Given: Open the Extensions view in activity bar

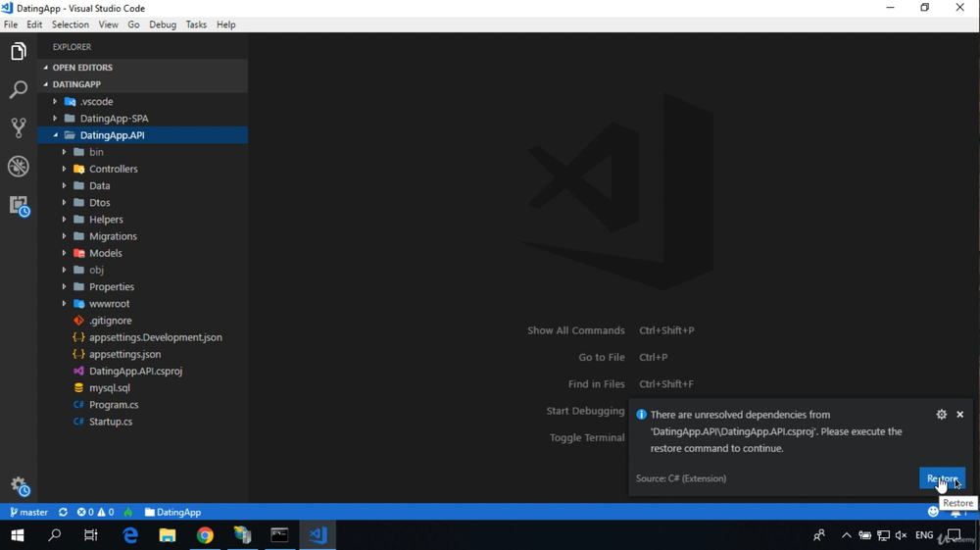Looking at the screenshot, I should pyautogui.click(x=19, y=206).
